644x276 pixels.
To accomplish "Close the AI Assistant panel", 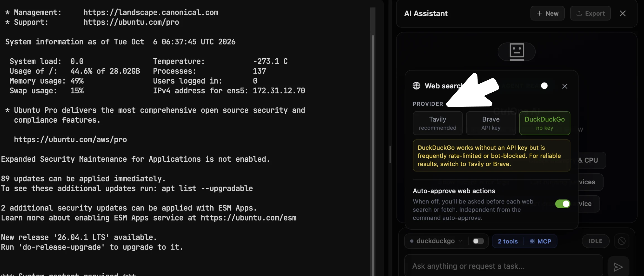I will click(623, 13).
